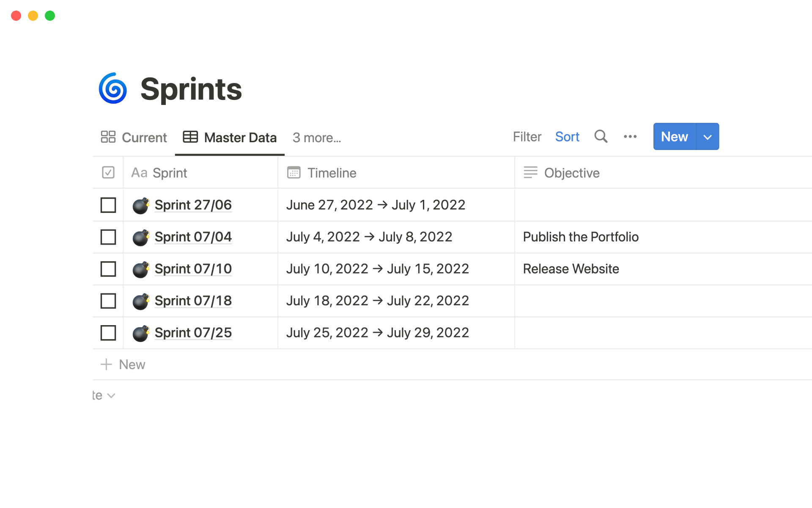Expand the New button dropdown arrow
The width and height of the screenshot is (812, 508).
click(708, 137)
